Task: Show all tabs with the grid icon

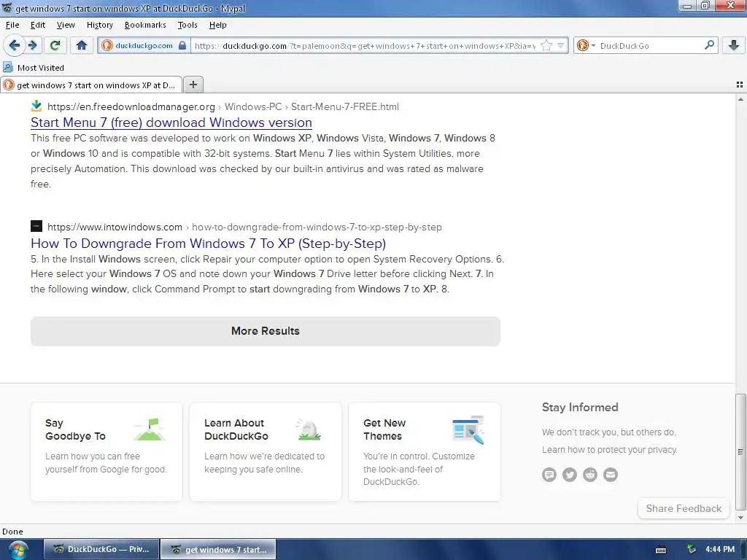Action: click(x=740, y=85)
